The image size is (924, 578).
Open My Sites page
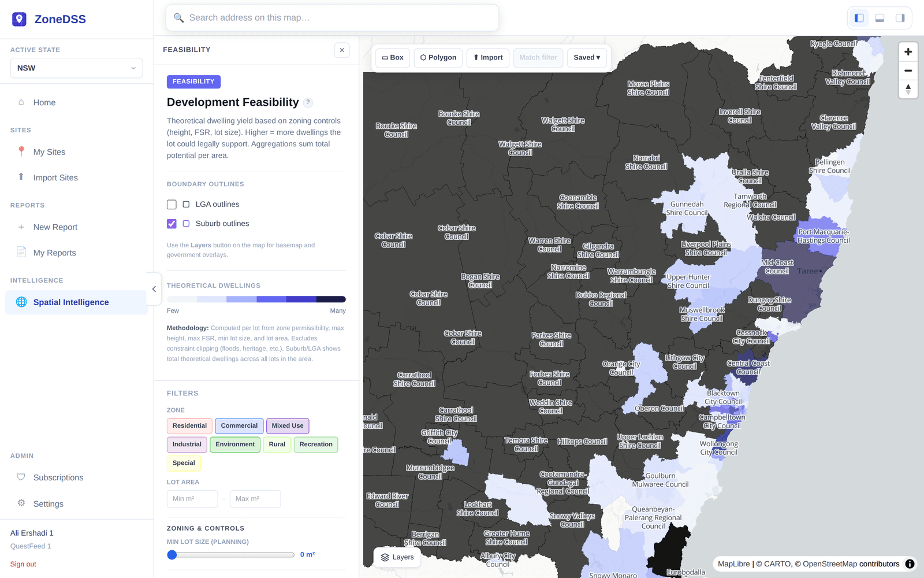(x=49, y=152)
